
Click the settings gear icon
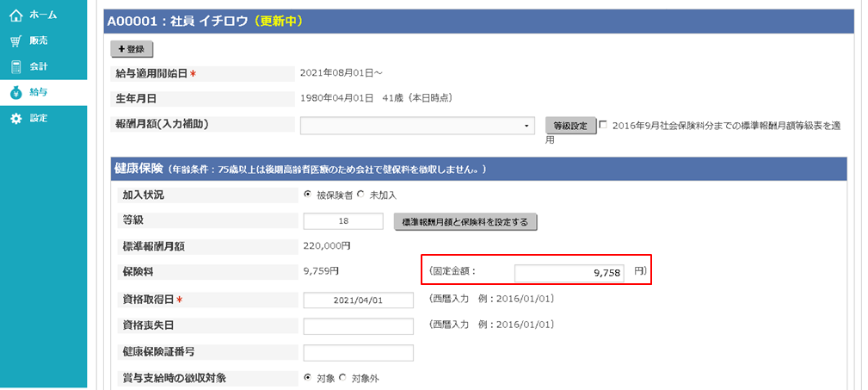15,118
